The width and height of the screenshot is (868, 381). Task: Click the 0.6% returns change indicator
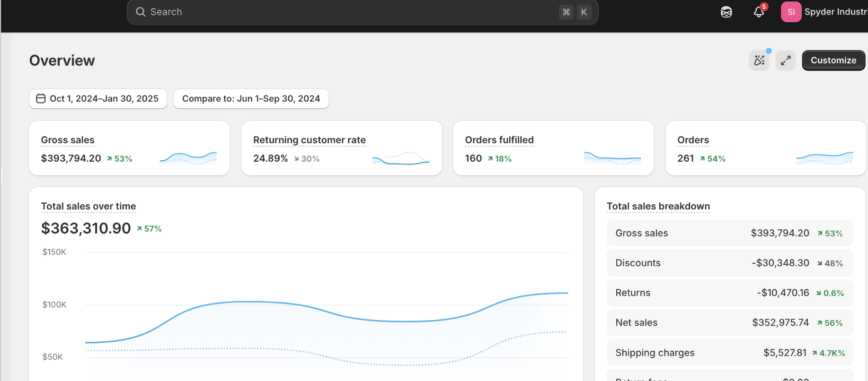[830, 293]
